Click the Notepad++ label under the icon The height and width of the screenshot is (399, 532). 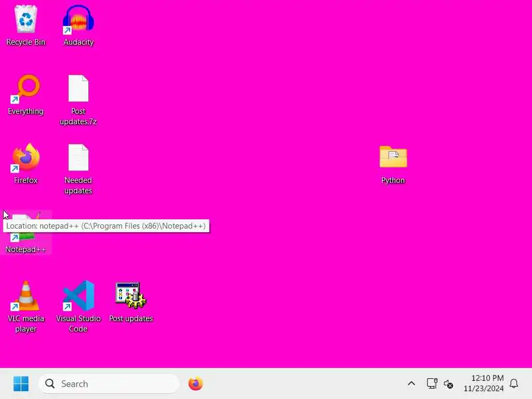[25, 249]
